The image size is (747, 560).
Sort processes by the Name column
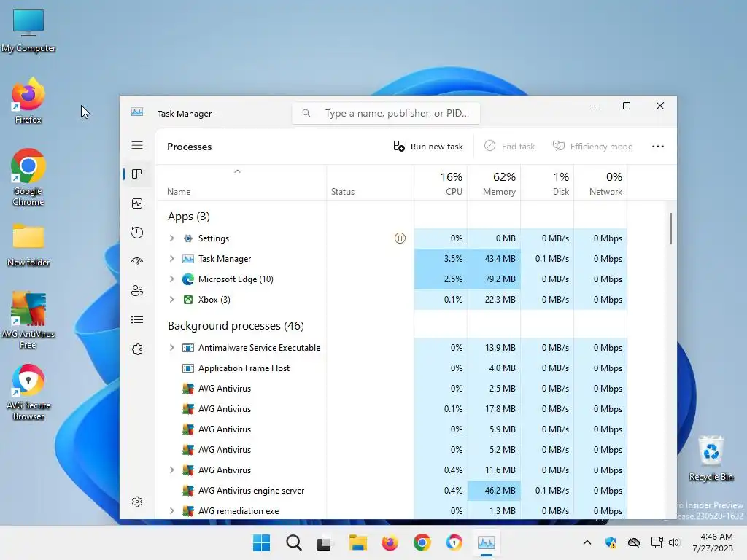pyautogui.click(x=241, y=183)
